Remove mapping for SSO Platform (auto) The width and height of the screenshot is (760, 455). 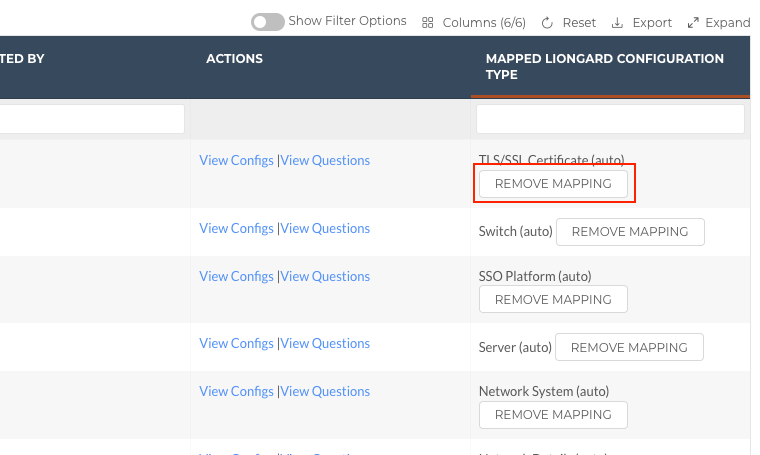pyautogui.click(x=553, y=299)
